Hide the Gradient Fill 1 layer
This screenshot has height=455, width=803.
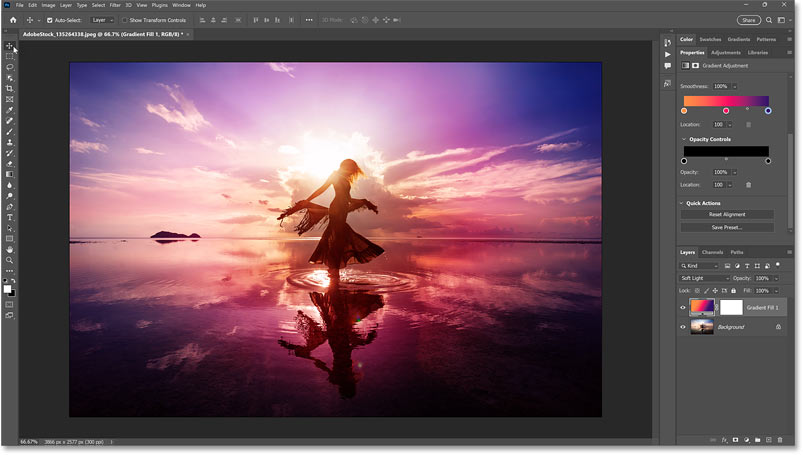pyautogui.click(x=684, y=308)
